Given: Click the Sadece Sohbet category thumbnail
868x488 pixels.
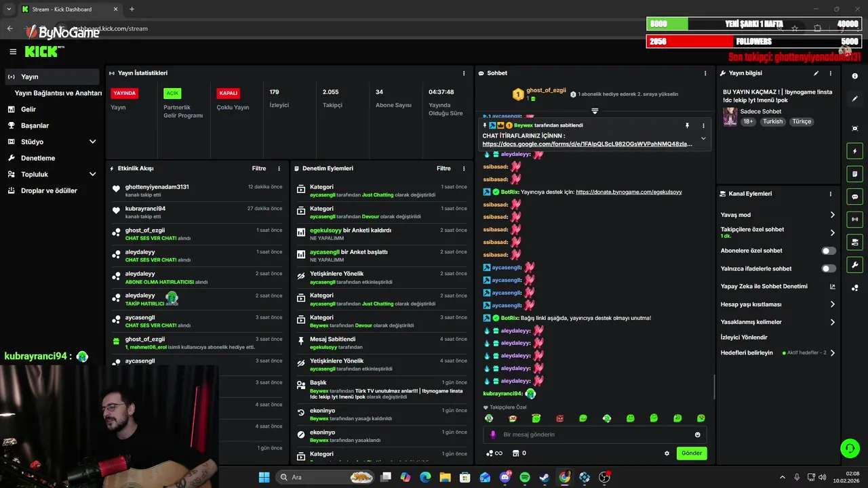Looking at the screenshot, I should point(730,116).
